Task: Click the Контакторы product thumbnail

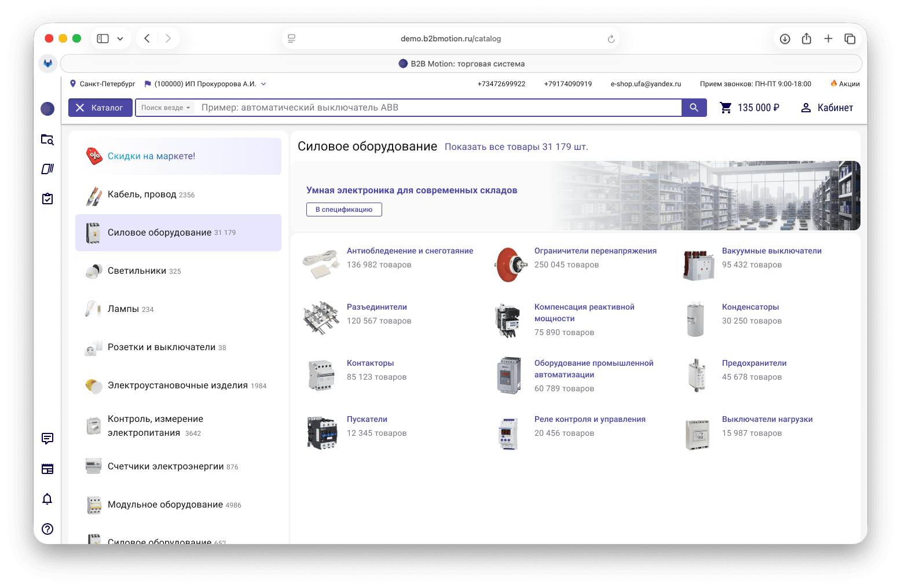Action: (x=321, y=374)
